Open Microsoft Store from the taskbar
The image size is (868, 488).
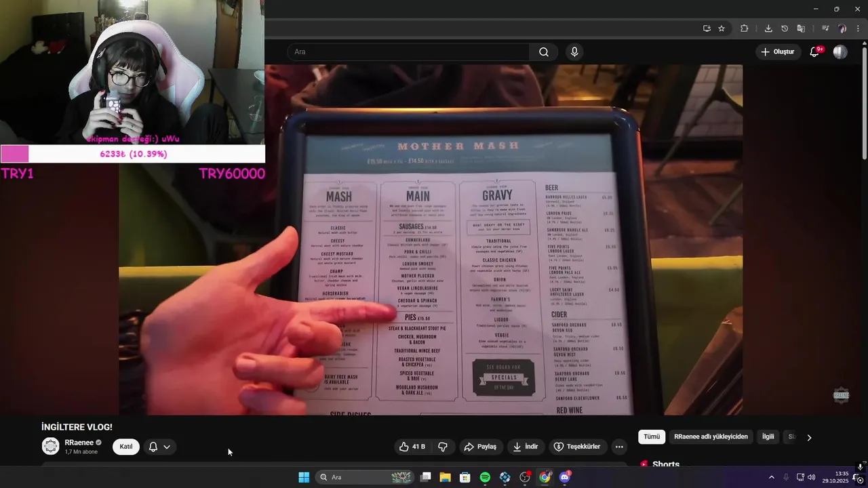pyautogui.click(x=465, y=477)
